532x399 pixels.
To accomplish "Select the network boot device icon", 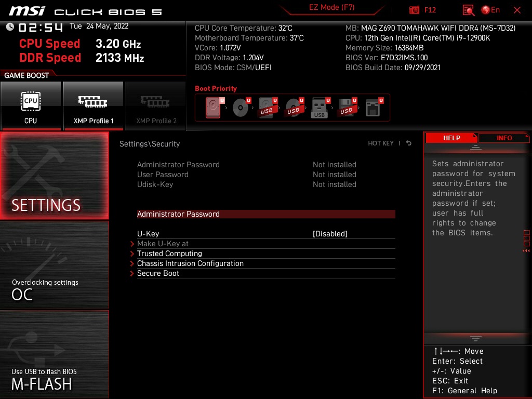I will [374, 108].
